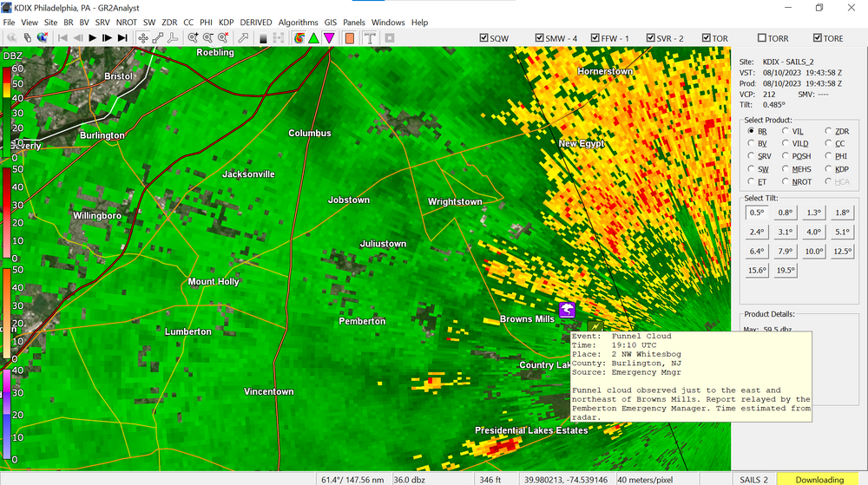Viewport: 868px width, 485px height.
Task: Click the magenta inverted triangle icon
Action: [x=329, y=38]
